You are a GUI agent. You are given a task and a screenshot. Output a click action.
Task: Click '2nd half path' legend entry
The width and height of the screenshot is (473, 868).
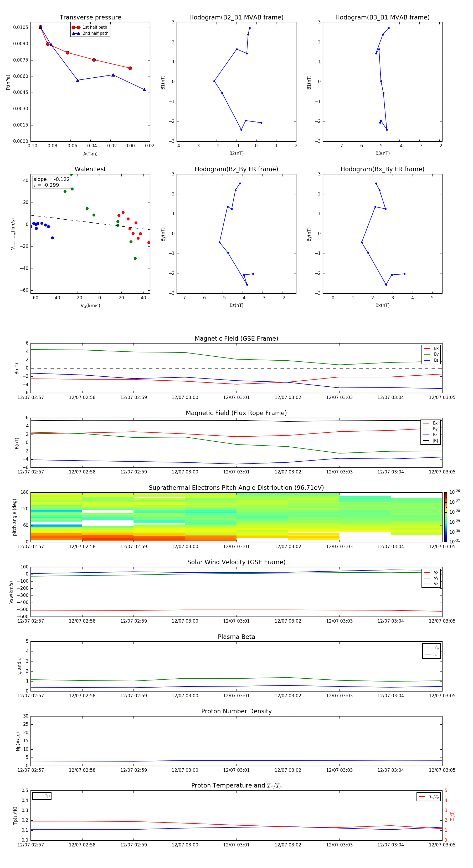tap(90, 33)
